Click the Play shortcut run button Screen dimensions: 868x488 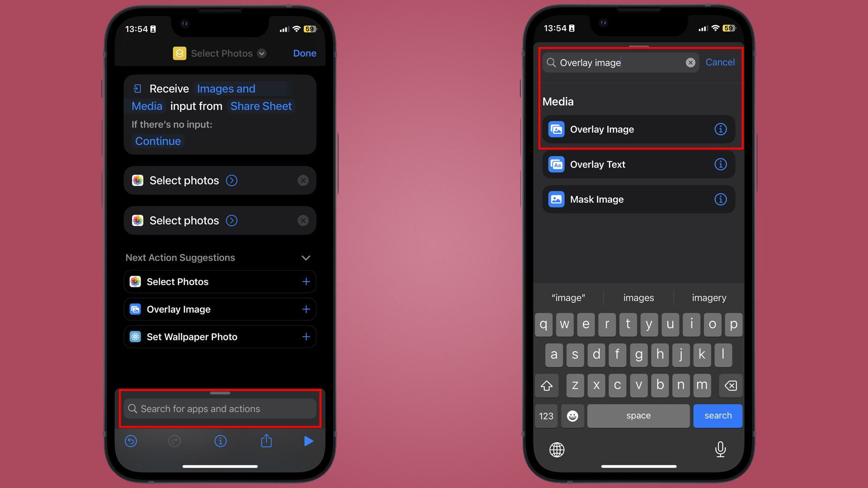308,441
